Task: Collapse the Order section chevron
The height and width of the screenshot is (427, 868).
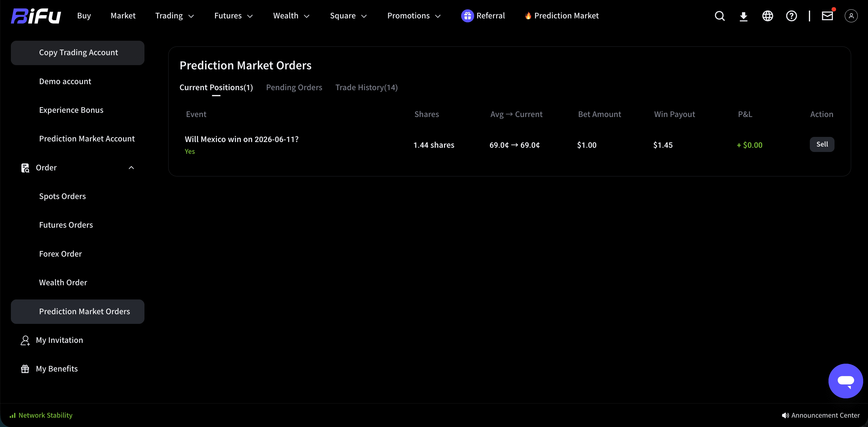Action: coord(131,168)
